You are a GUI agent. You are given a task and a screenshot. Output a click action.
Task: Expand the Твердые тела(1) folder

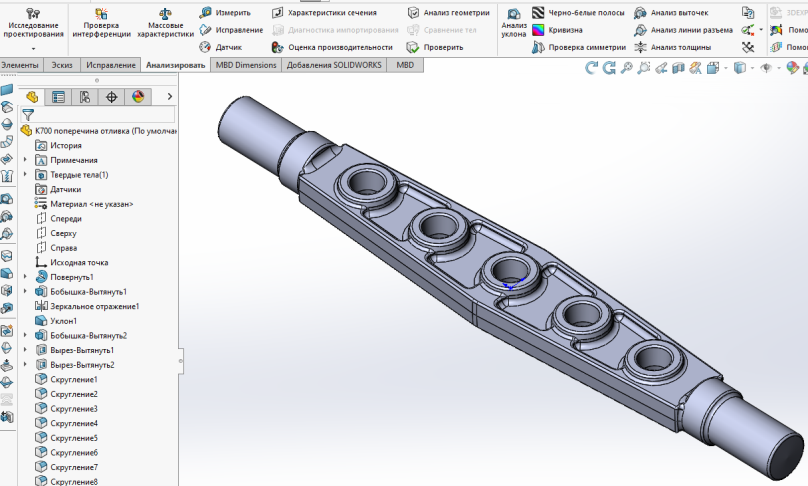[26, 175]
